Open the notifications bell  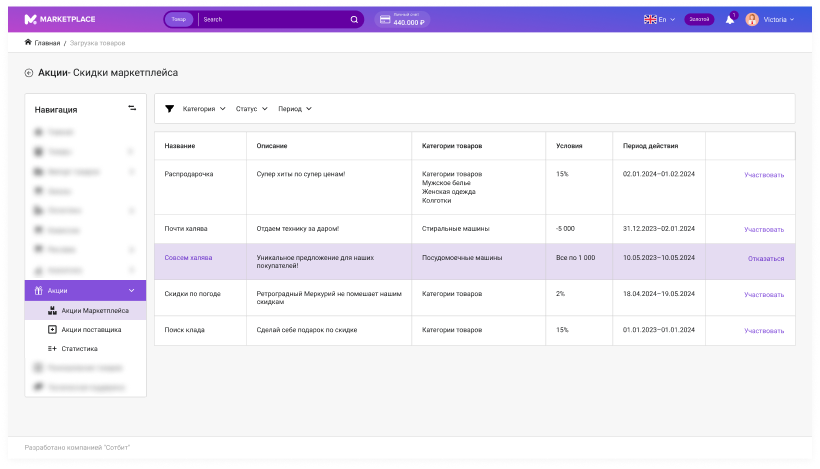click(729, 19)
